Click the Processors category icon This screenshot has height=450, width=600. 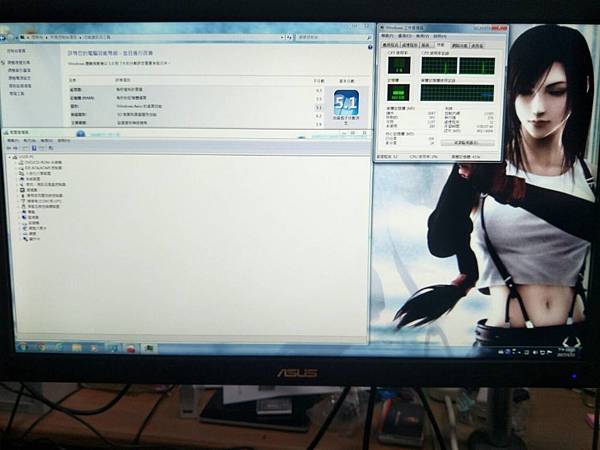23,190
